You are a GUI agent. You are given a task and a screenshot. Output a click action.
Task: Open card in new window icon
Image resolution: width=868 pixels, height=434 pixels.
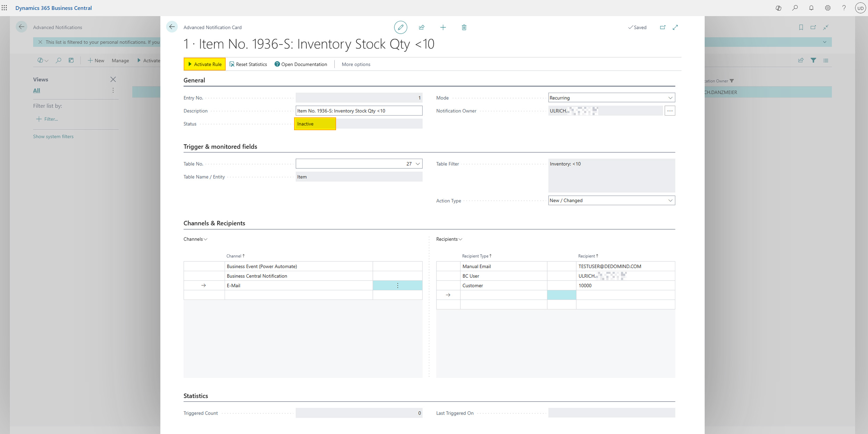(x=662, y=27)
